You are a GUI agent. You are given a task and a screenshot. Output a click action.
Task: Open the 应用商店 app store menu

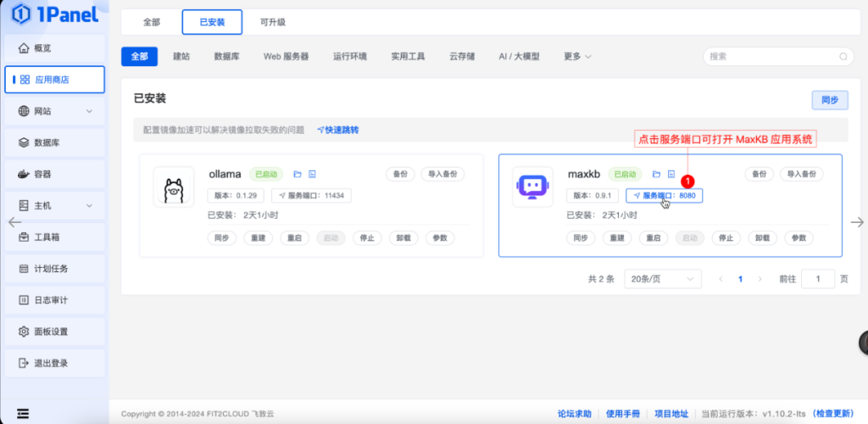[54, 80]
